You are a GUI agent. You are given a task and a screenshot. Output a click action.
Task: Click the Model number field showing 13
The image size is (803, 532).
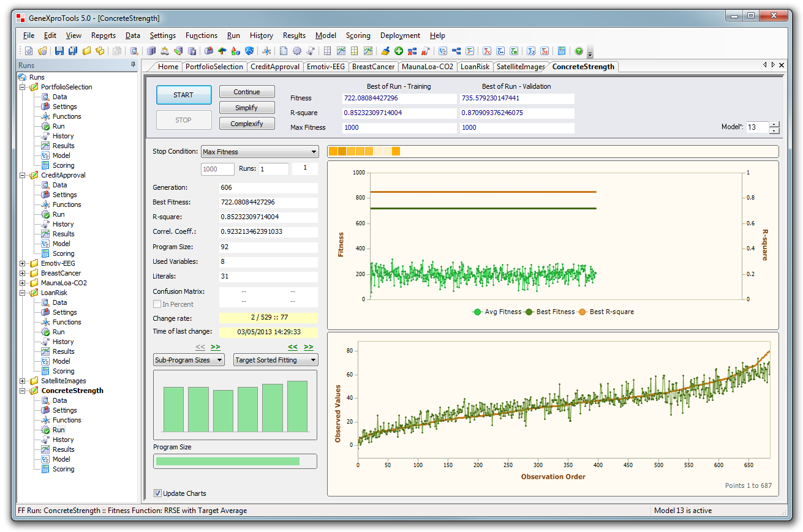coord(758,127)
